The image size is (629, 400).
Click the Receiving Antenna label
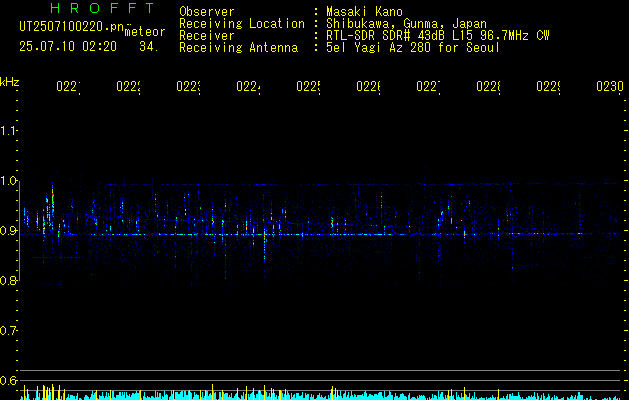pos(239,48)
